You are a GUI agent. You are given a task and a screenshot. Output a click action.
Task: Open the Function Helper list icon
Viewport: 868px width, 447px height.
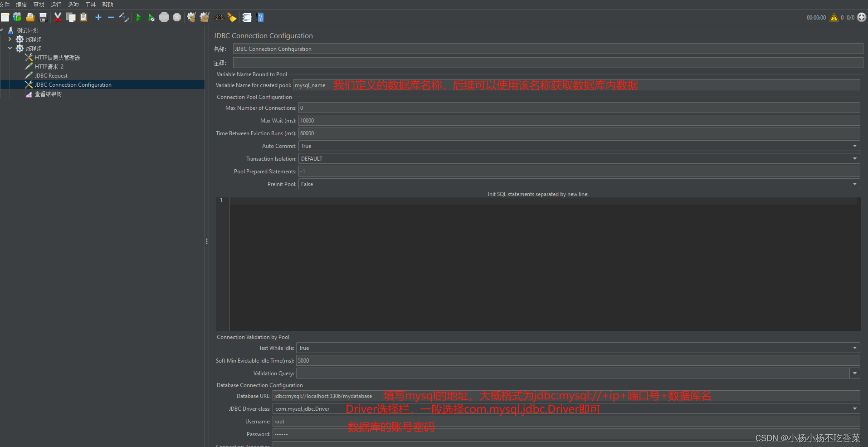coord(247,17)
